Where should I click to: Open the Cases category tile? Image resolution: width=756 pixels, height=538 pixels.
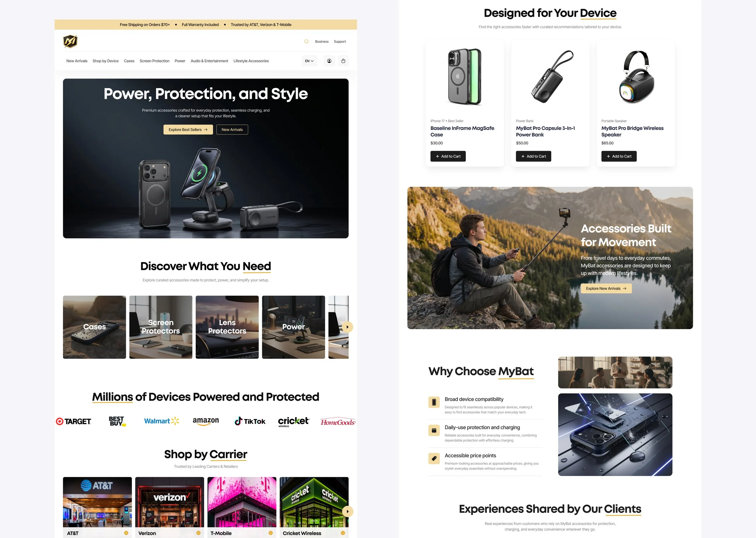pyautogui.click(x=94, y=327)
